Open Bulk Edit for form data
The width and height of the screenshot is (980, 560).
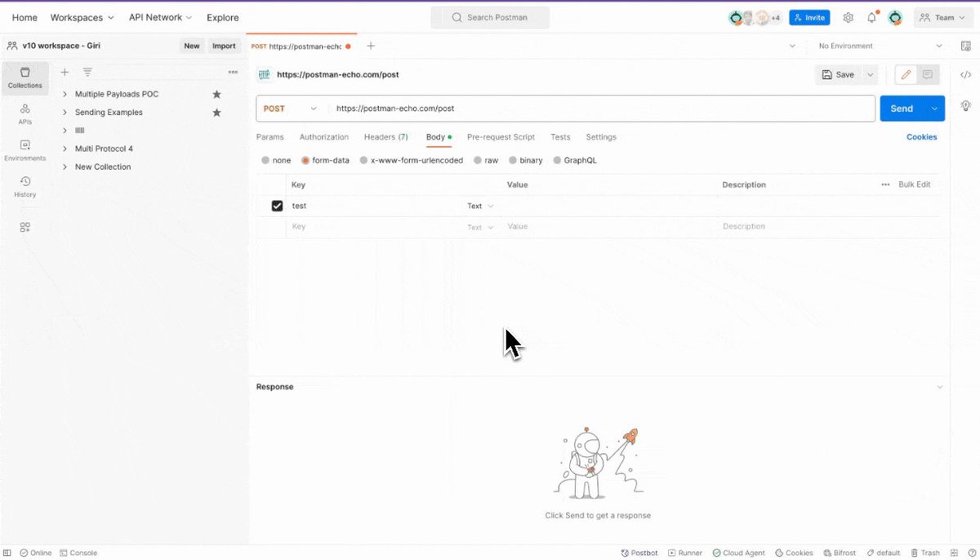(915, 184)
